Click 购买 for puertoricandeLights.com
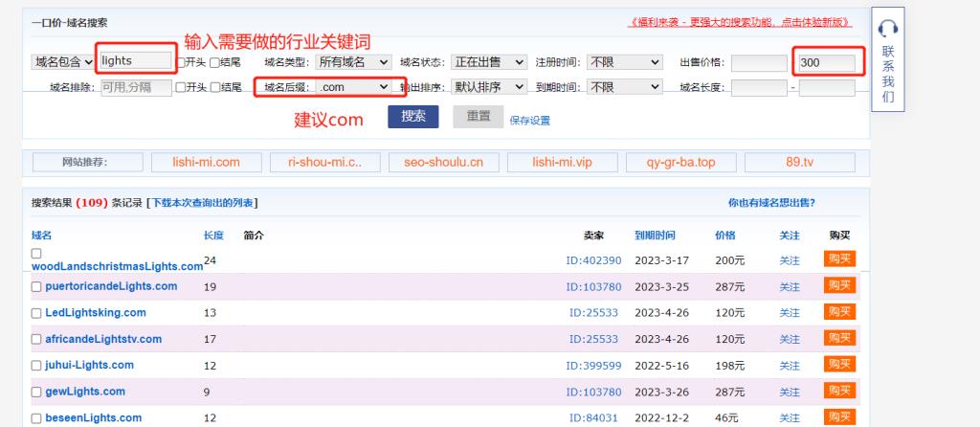Viewport: 980px width, 427px height. [x=839, y=285]
